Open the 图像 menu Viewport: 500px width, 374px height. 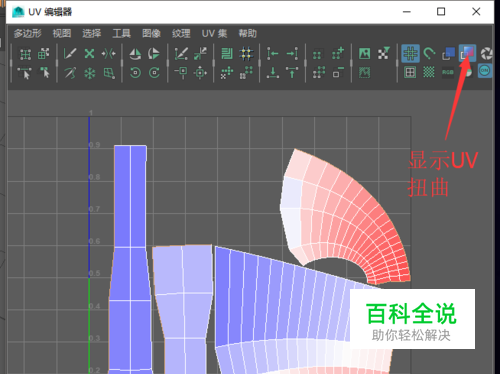tap(151, 33)
